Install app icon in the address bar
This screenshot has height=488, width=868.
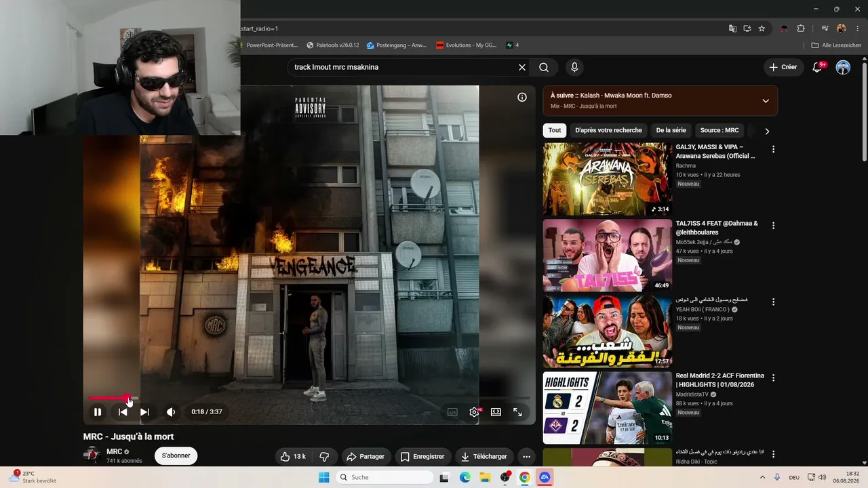[x=747, y=28]
